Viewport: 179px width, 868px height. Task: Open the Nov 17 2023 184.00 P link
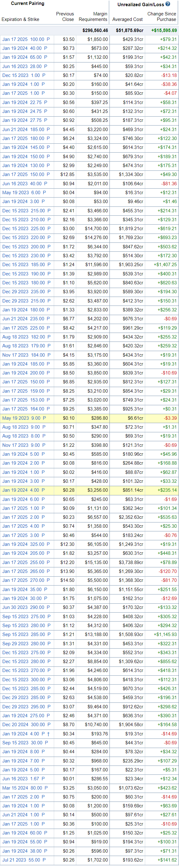[x=26, y=355]
